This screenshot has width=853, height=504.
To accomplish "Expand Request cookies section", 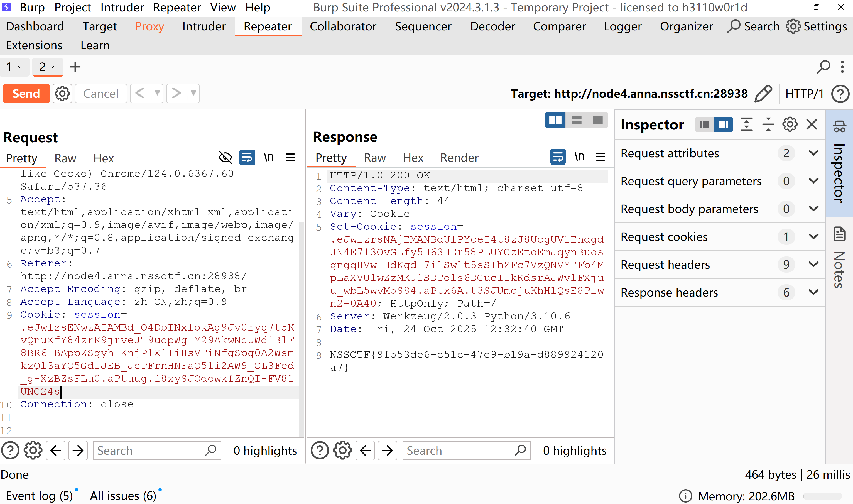I will (x=814, y=237).
